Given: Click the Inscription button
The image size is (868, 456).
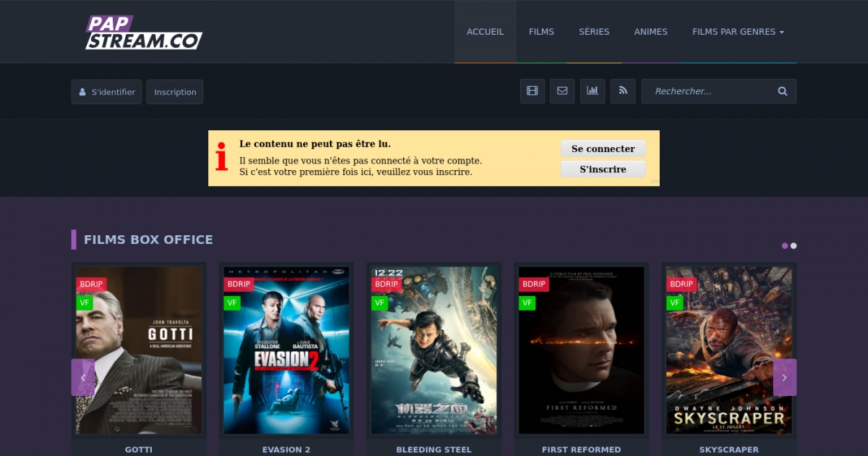Looking at the screenshot, I should click(x=175, y=92).
